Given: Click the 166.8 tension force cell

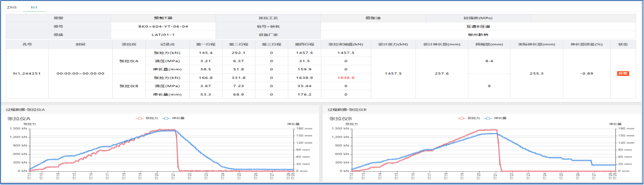Looking at the screenshot, I should pyautogui.click(x=206, y=78).
